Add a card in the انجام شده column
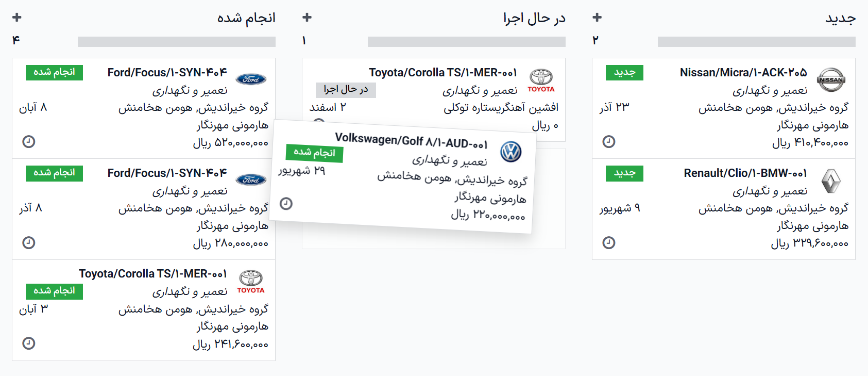The width and height of the screenshot is (868, 376). (x=17, y=18)
